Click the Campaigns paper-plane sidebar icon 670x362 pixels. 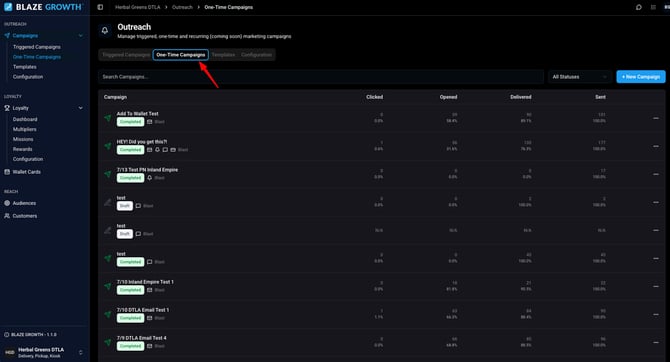[x=7, y=35]
